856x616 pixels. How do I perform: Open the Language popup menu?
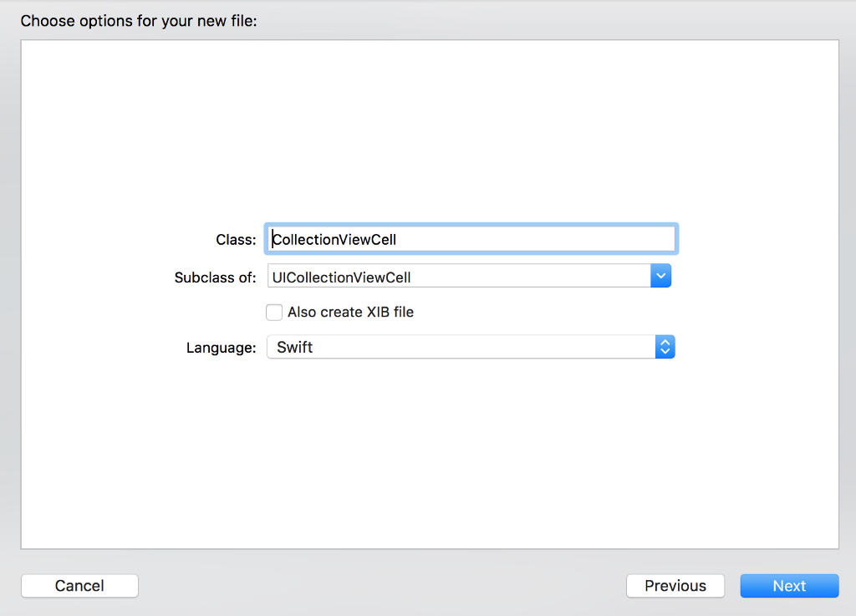pyautogui.click(x=471, y=347)
